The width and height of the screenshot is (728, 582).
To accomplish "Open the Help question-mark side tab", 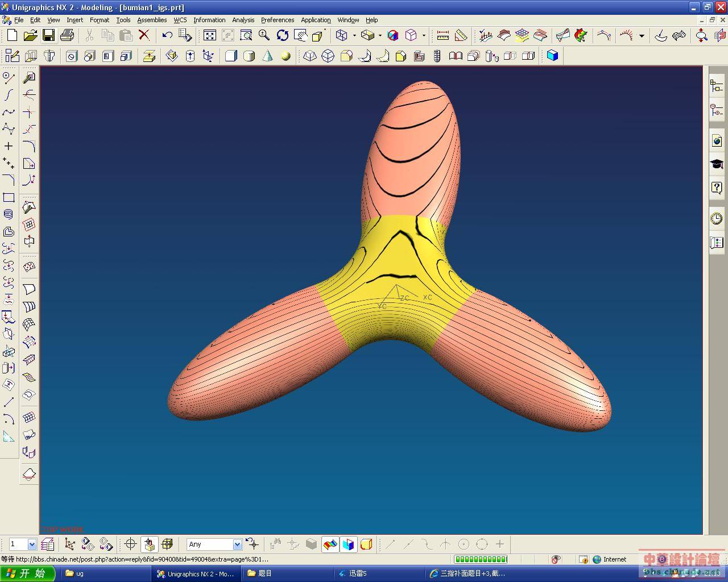I will (x=717, y=188).
